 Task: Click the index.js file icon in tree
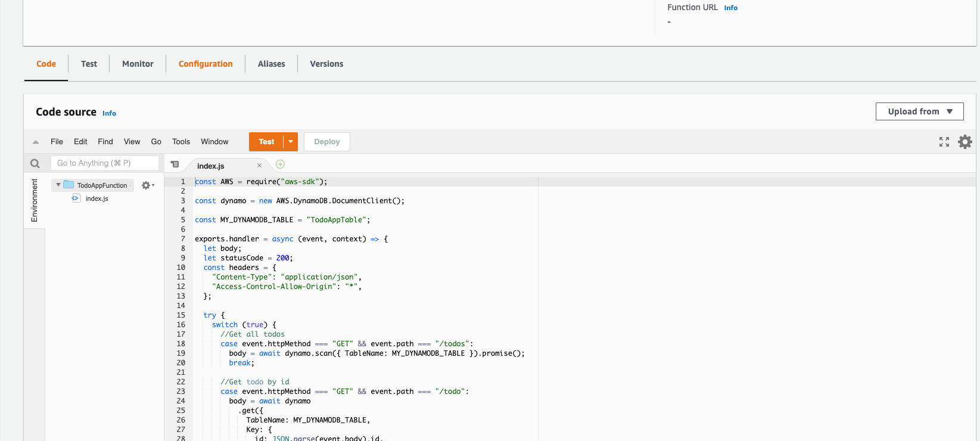click(76, 198)
